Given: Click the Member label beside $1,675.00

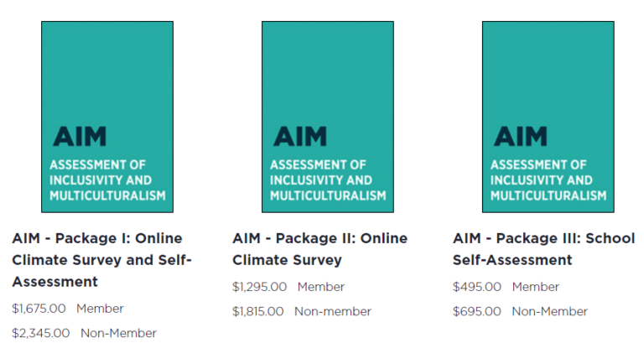Looking at the screenshot, I should [100, 309].
